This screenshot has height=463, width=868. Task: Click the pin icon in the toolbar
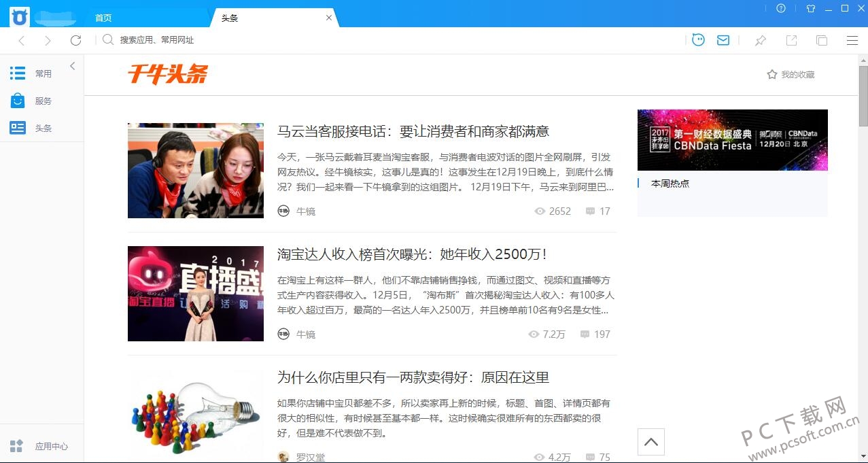(761, 41)
